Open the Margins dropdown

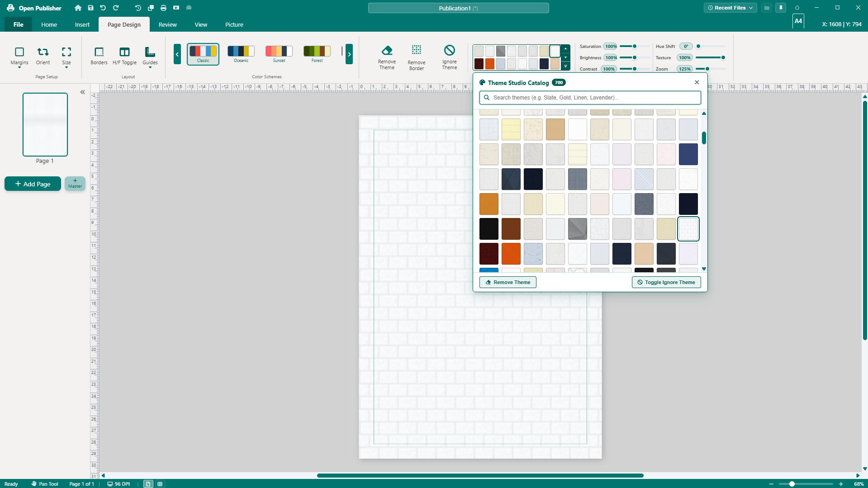19,57
